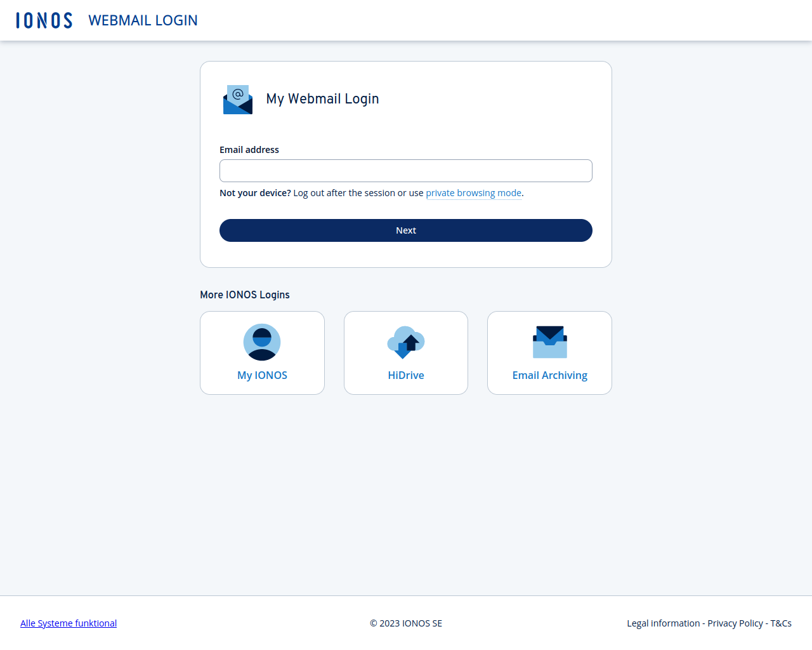Click the Email Archiving envelope icon
The image size is (812, 650).
point(550,342)
